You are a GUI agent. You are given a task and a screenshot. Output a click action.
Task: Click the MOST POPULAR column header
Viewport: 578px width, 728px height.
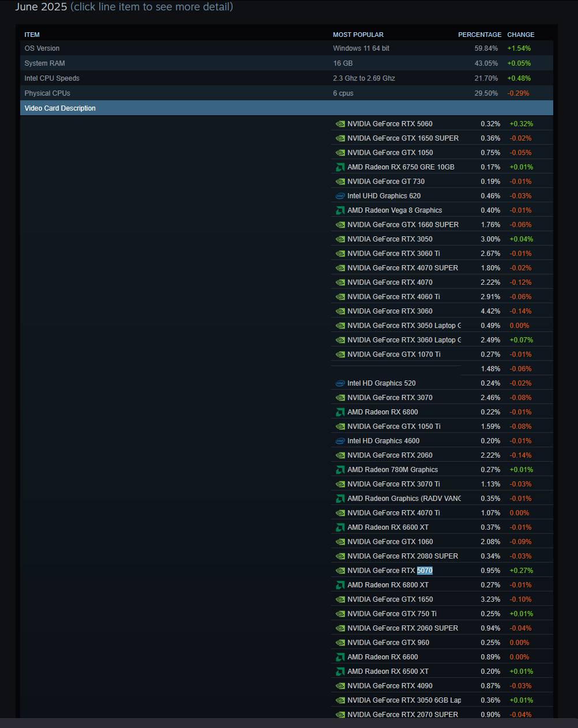pos(358,35)
